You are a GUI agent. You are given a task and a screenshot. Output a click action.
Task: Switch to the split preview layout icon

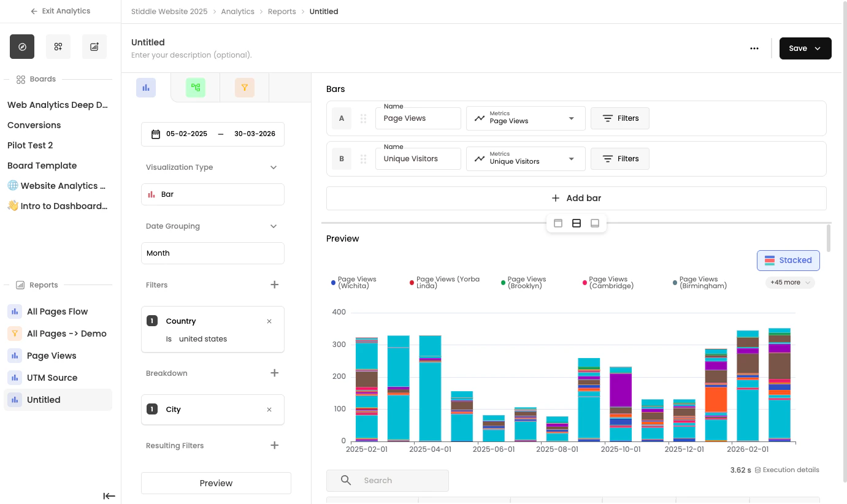pos(577,223)
